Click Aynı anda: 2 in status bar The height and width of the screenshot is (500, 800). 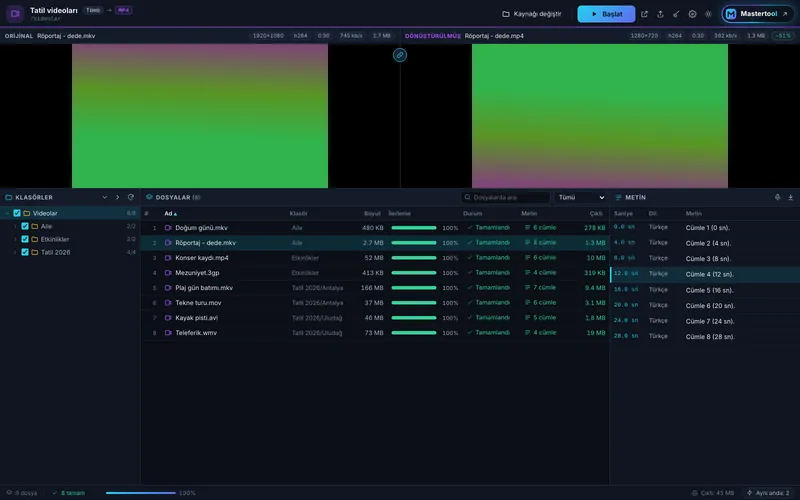(x=768, y=493)
